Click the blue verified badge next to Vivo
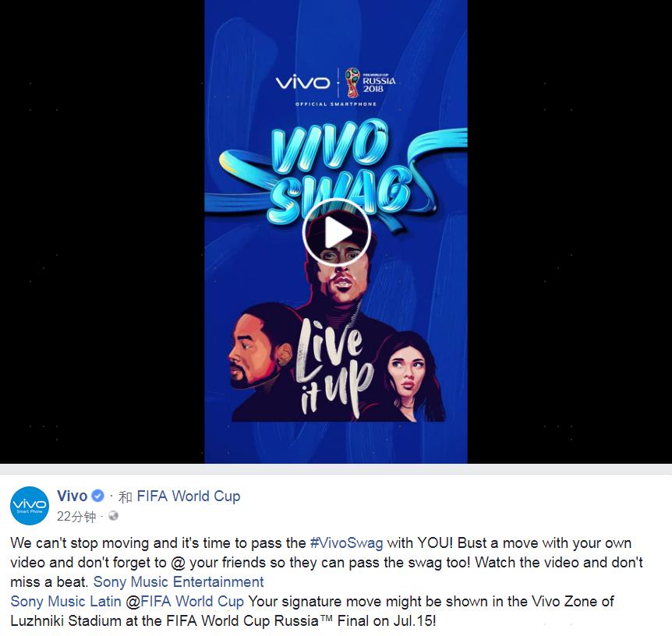 (x=98, y=496)
